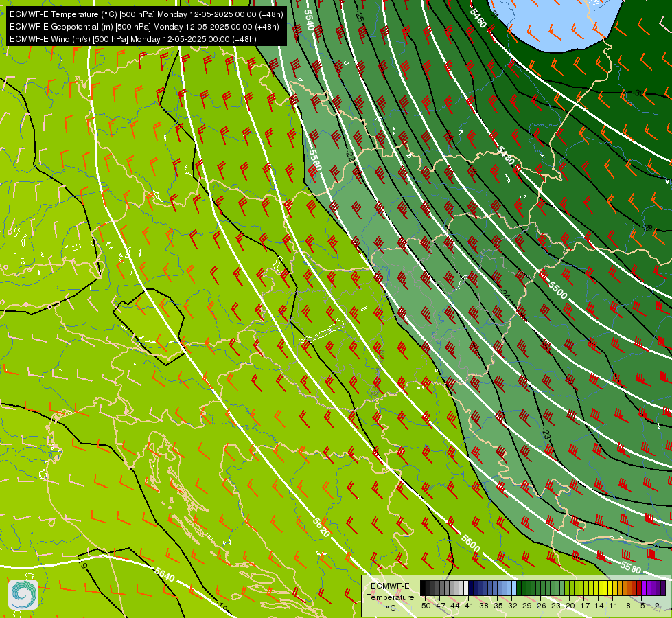Click the 5640 geopotential contour label
Image resolution: width=672 pixels, height=618 pixels.
tap(165, 574)
